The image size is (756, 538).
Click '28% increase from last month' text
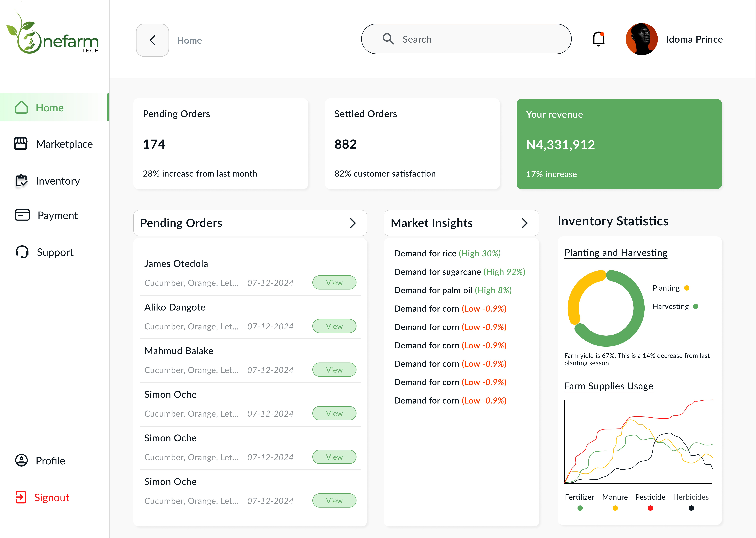pyautogui.click(x=200, y=174)
